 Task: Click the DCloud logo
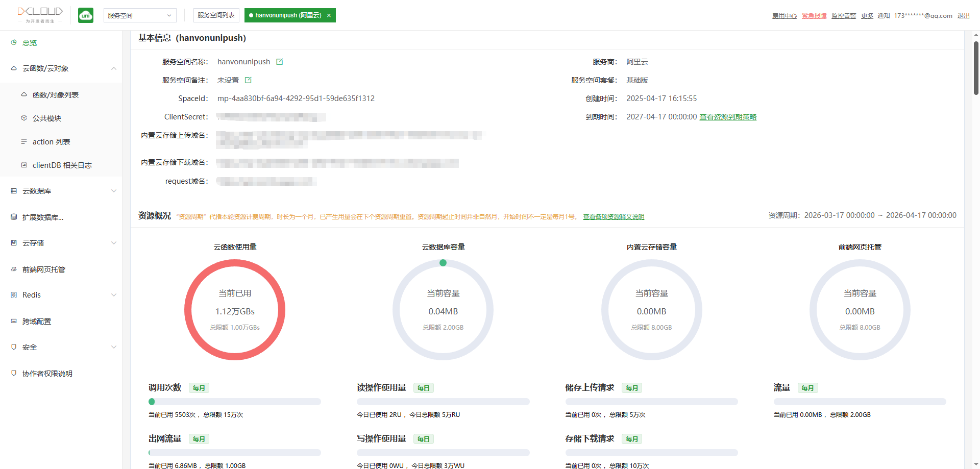(x=40, y=14)
